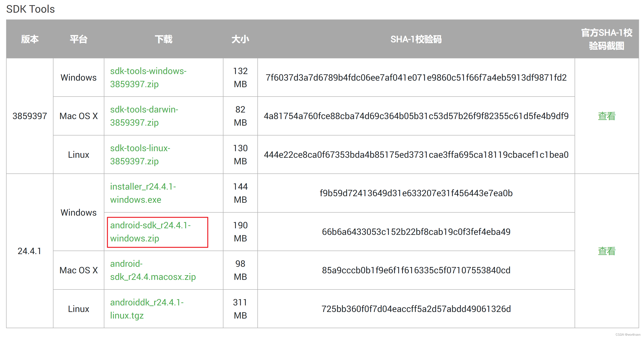Select the 82 MB size cell
The width and height of the screenshot is (644, 338).
(x=240, y=116)
